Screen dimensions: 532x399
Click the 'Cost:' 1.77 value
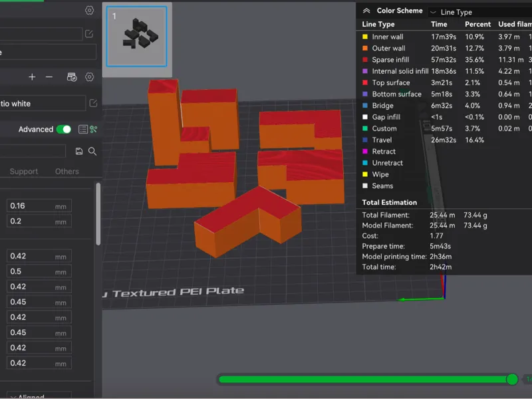[x=436, y=236]
